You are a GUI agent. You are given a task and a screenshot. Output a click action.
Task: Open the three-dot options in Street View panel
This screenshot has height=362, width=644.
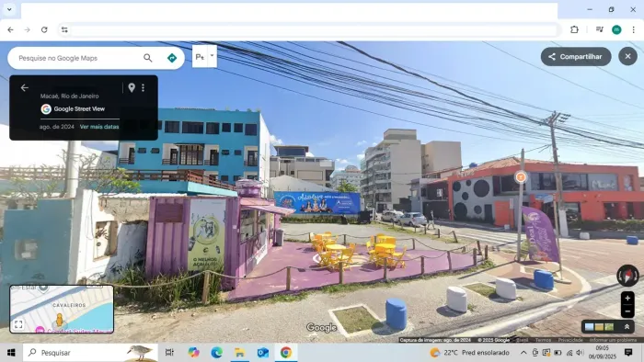point(143,87)
